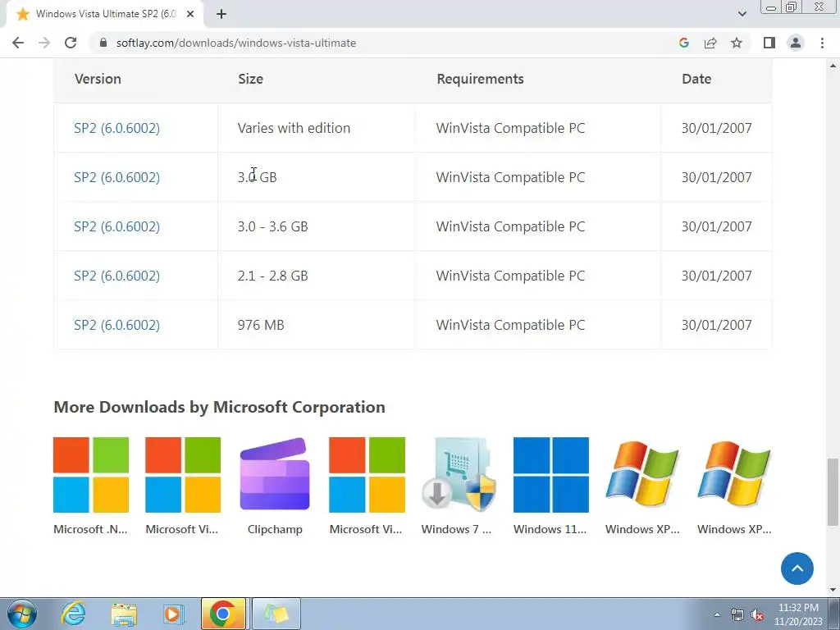Open the Google search icon in address bar
The width and height of the screenshot is (840, 630).
(683, 43)
